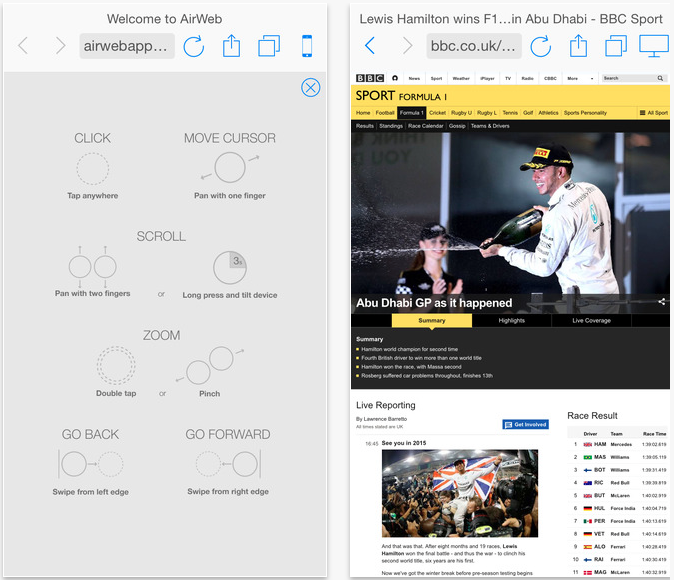Screen dimensions: 674x580
Task: Open iPlayer in BBC top bar
Action: point(487,78)
